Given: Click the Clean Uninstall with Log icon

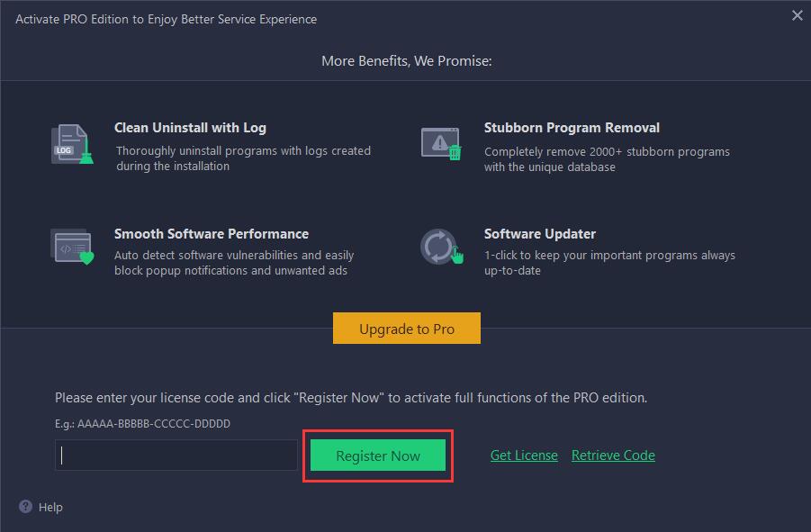Looking at the screenshot, I should (x=72, y=144).
